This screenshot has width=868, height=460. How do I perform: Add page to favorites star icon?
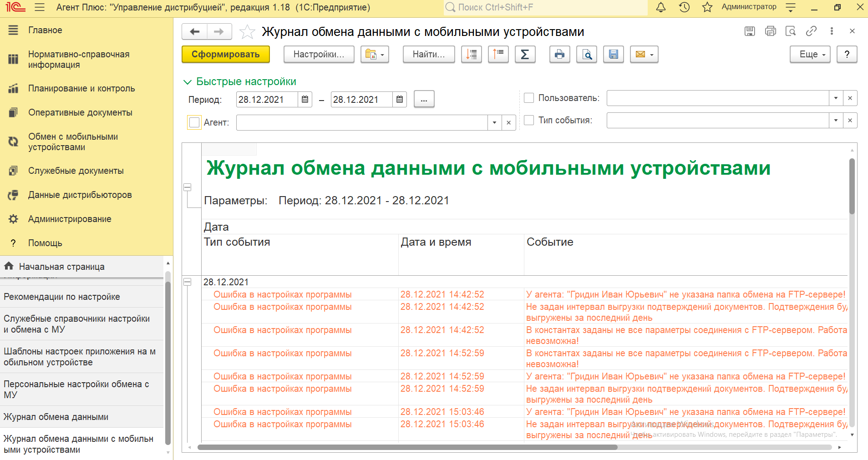247,32
